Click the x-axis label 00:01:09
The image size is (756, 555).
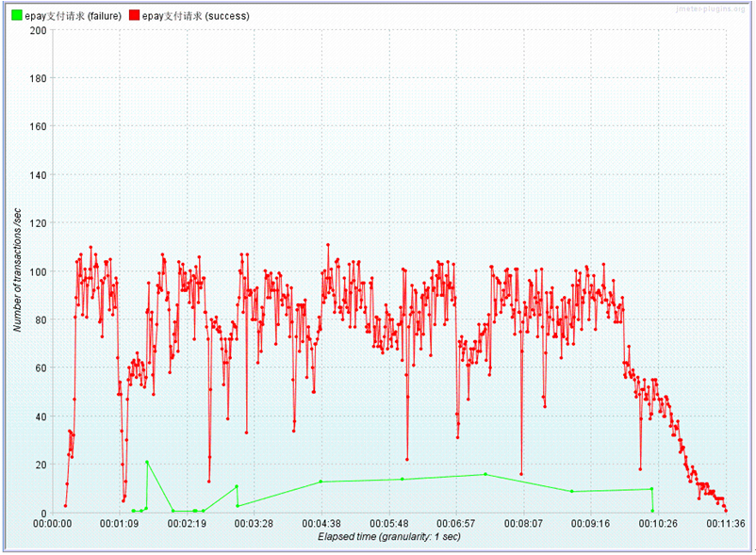tap(119, 524)
